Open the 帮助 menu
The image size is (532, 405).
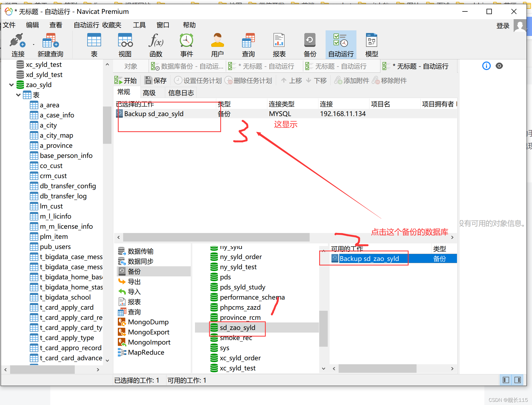pyautogui.click(x=189, y=25)
